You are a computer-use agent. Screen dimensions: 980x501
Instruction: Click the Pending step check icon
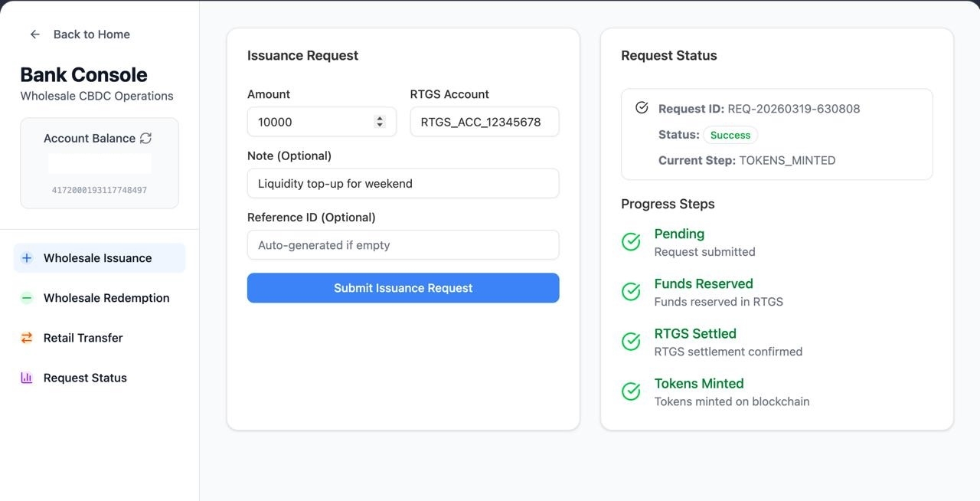[631, 242]
